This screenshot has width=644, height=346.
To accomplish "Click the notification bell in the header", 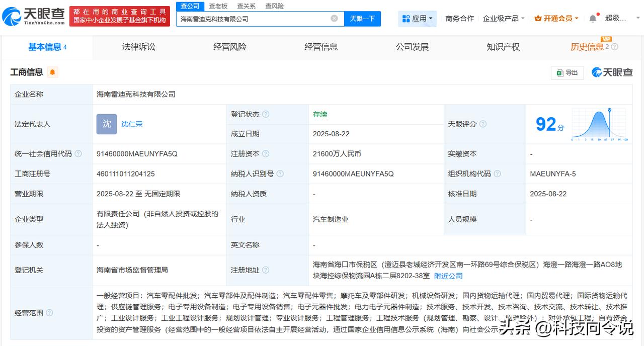I will tap(593, 19).
